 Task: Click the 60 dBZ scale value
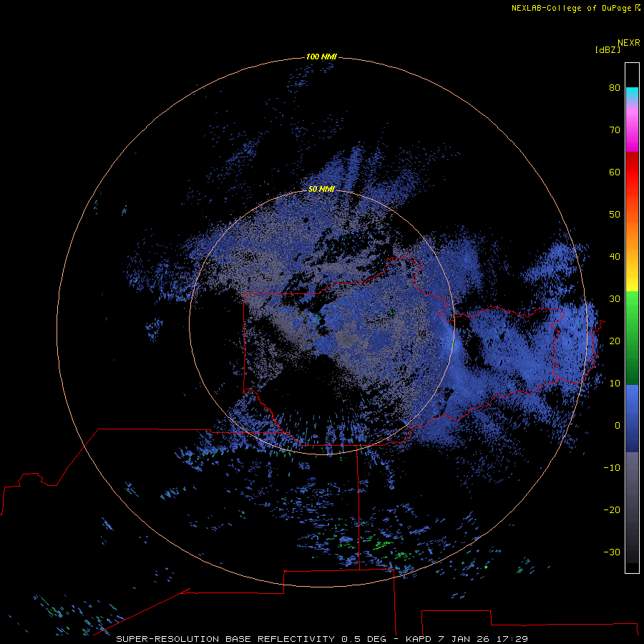(615, 172)
